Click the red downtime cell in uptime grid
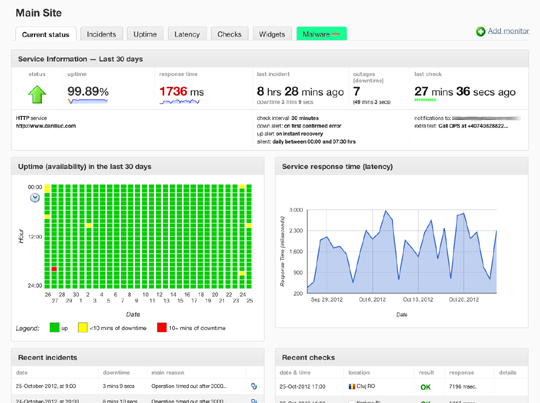 (x=54, y=269)
